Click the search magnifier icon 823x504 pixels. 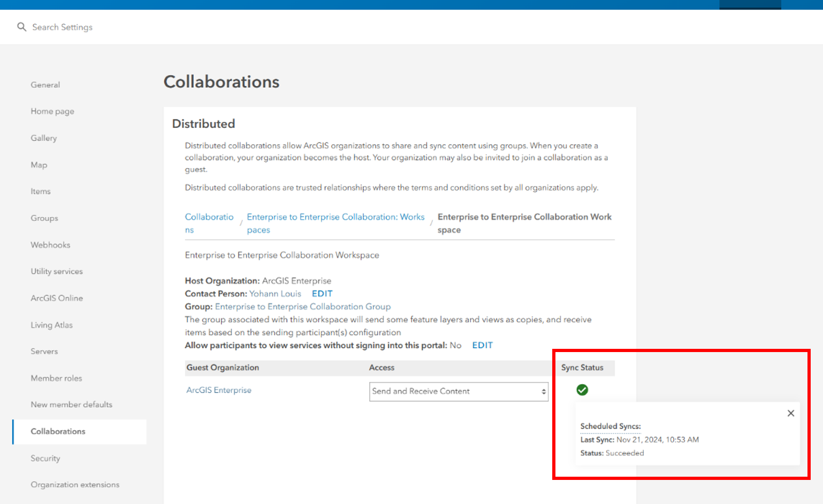pos(21,27)
